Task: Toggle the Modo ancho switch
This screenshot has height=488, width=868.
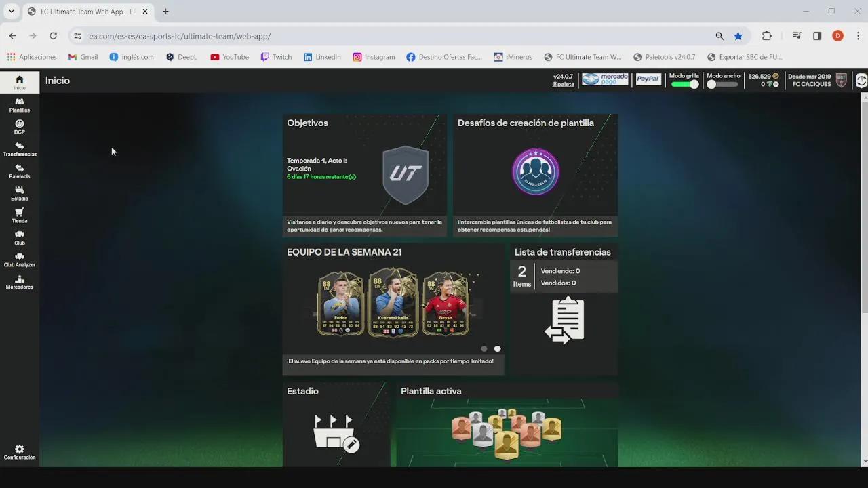Action: click(722, 84)
